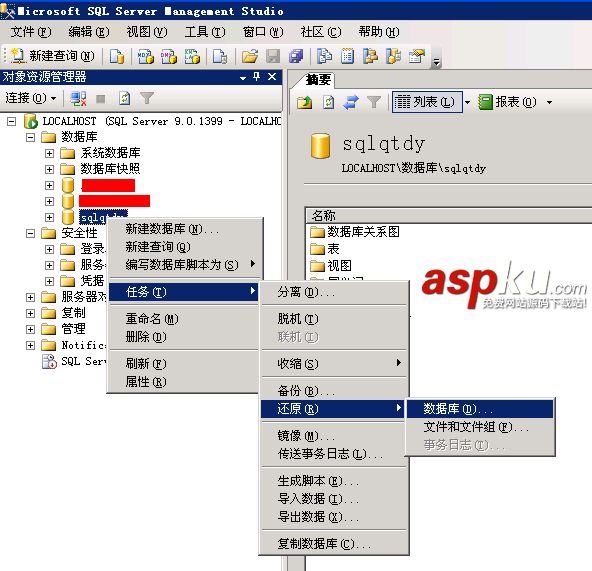Expand the 系统数据库 folder
Viewport: 592px width, 571px height.
pyautogui.click(x=49, y=153)
